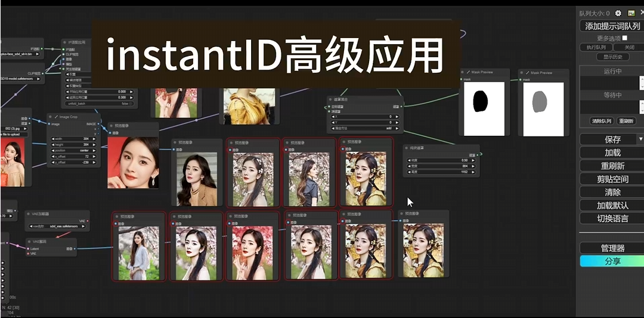Open 剪贴空间 from the side menu
This screenshot has height=318, width=644.
[x=612, y=179]
